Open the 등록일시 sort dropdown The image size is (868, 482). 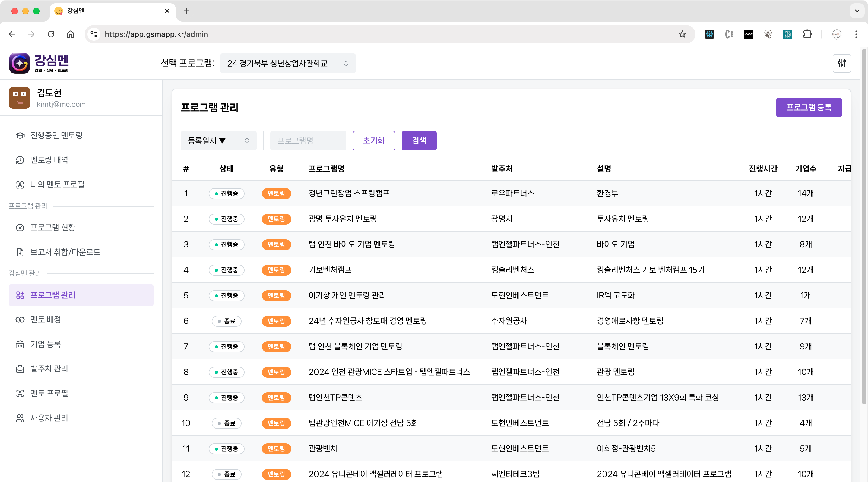pos(218,141)
